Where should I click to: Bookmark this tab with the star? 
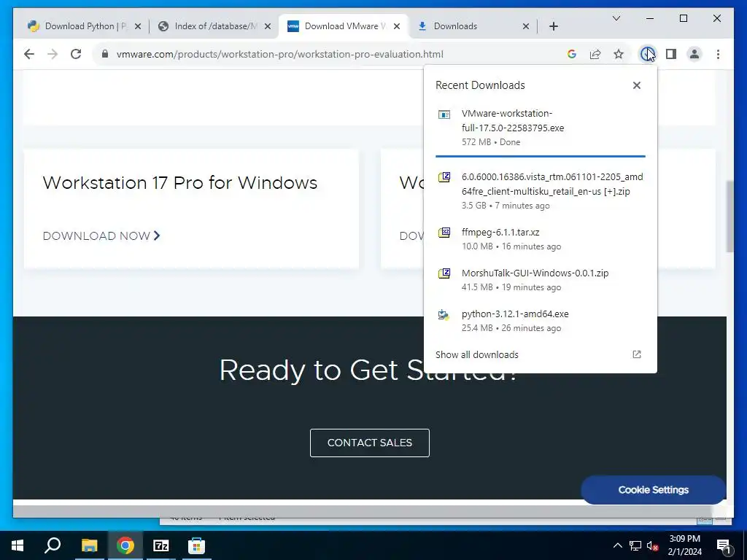[619, 54]
